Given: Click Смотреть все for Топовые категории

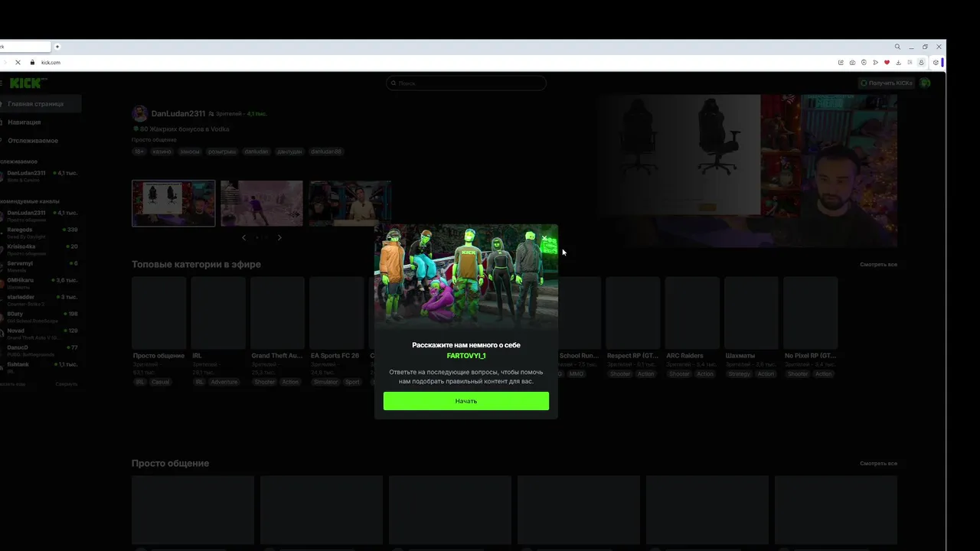Looking at the screenshot, I should pyautogui.click(x=878, y=265).
